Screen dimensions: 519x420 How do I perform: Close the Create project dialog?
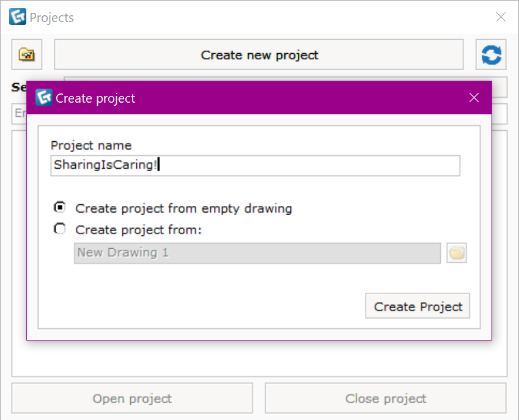pos(474,98)
